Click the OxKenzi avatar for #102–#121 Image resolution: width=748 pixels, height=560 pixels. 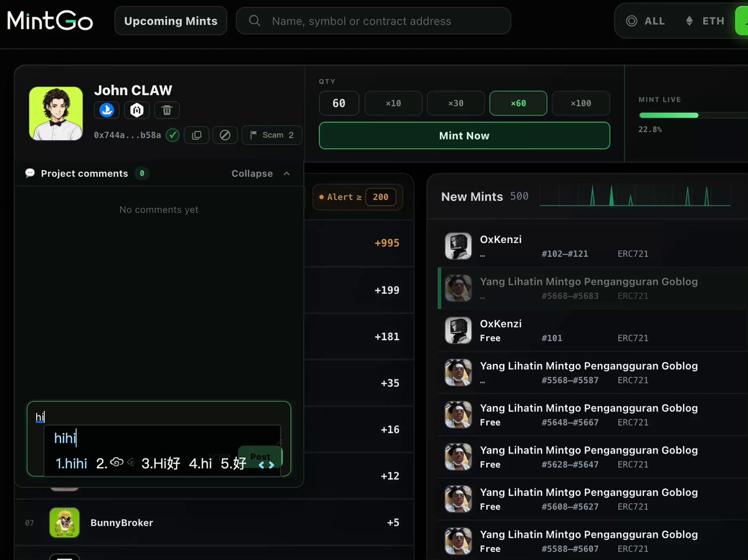coord(458,246)
